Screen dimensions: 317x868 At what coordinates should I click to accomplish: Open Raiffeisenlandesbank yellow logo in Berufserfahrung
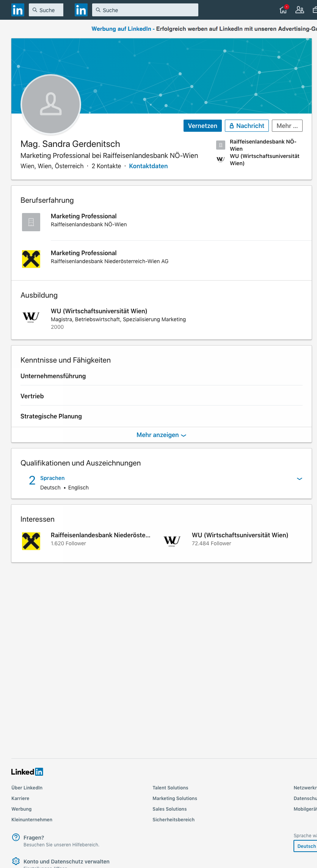point(31,259)
